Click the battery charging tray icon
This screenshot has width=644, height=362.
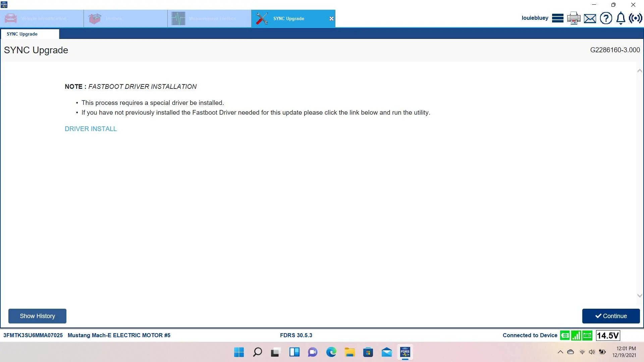(x=602, y=352)
